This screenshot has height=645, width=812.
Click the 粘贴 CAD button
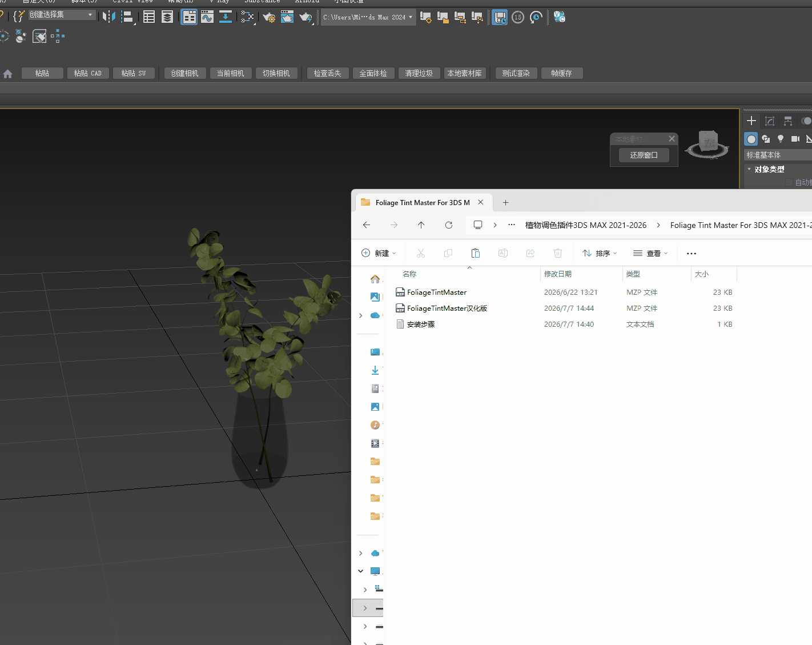pos(88,73)
